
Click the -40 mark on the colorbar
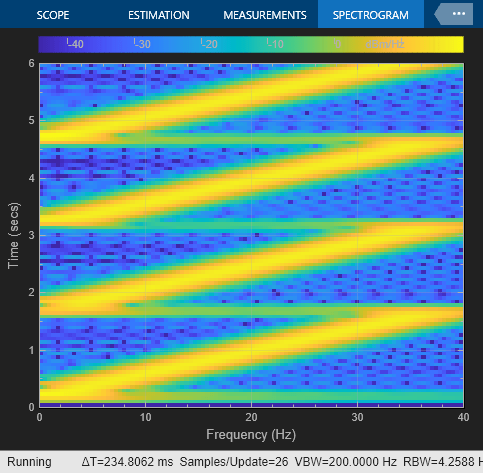75,44
